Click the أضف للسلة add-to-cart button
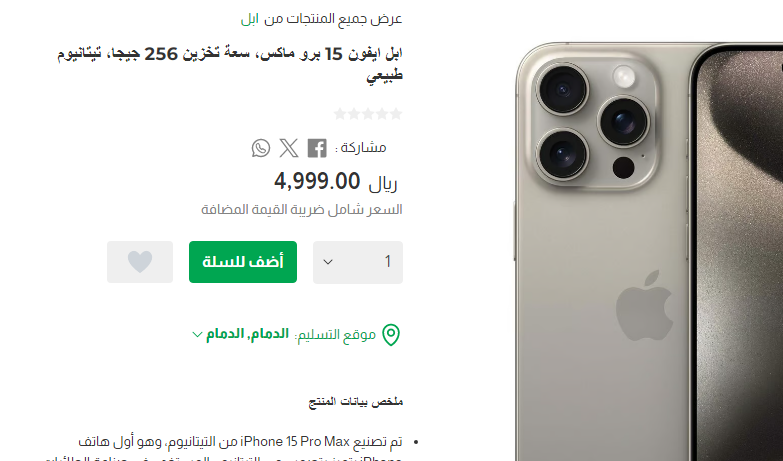The width and height of the screenshot is (783, 461). (243, 262)
